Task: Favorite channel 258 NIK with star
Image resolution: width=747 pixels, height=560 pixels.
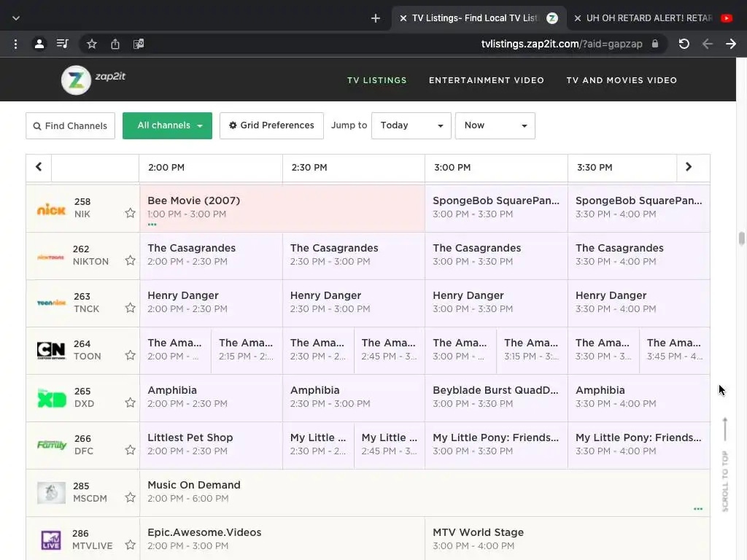Action: coord(130,213)
